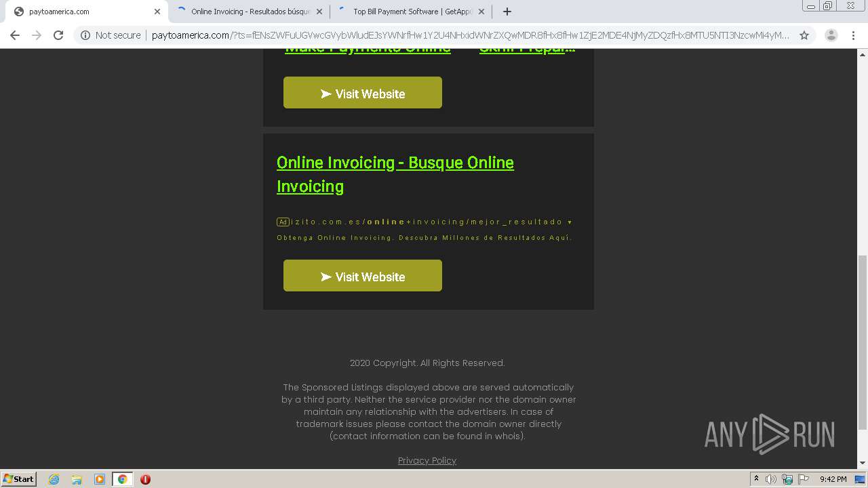
Task: Click the browser forward arrow
Action: (37, 35)
